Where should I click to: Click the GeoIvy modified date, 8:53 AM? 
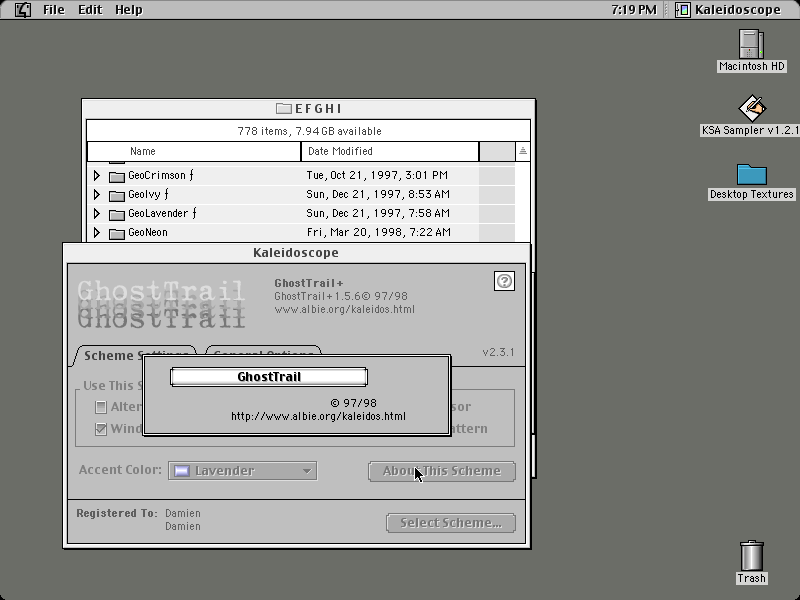click(378, 194)
